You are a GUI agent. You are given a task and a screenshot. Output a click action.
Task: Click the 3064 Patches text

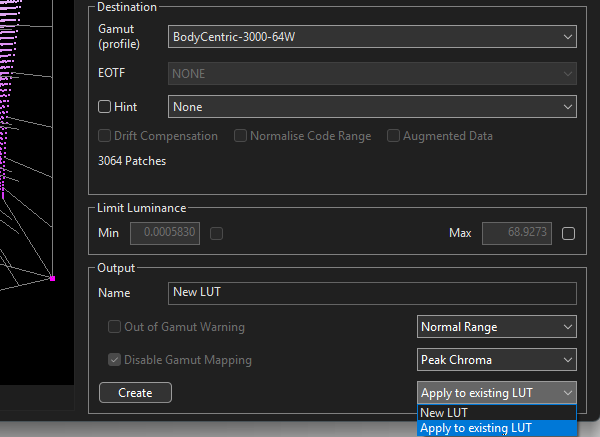pyautogui.click(x=132, y=161)
